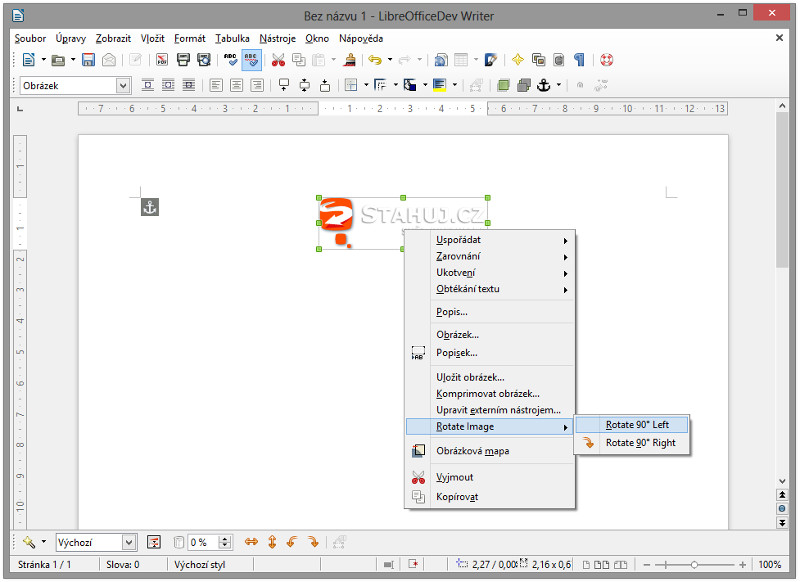Expand the Undo history dropdown arrow

click(390, 60)
